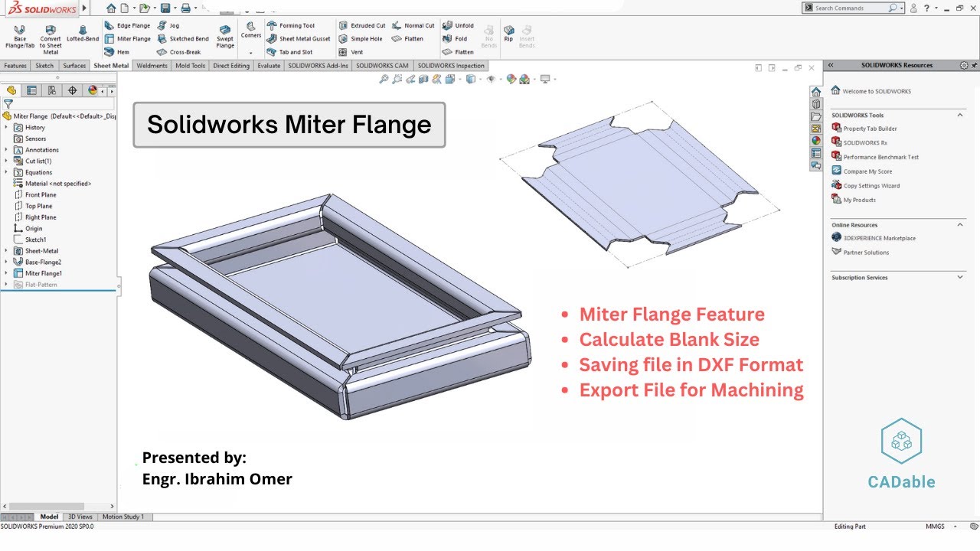Click the Print toolbar icon
This screenshot has width=980, height=551.
point(185,8)
